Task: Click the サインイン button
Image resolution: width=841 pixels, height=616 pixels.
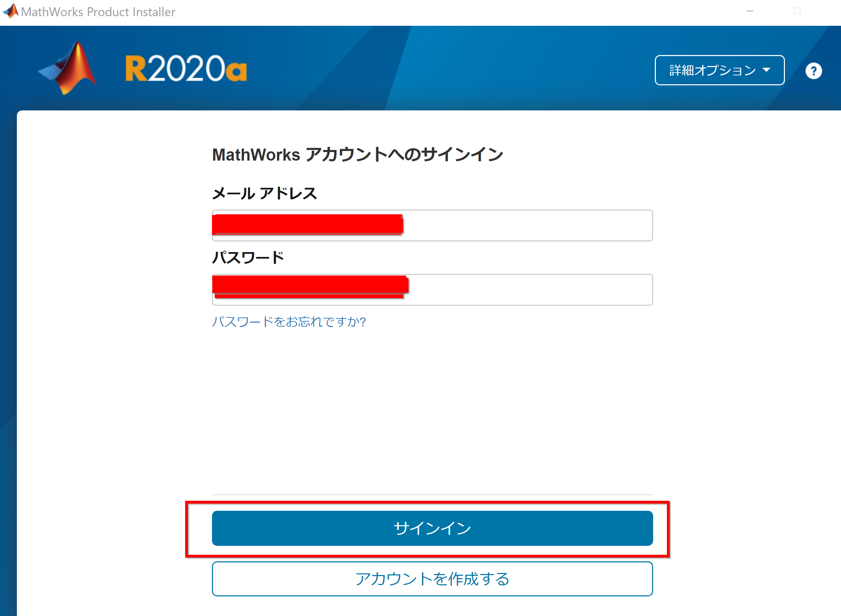Action: click(x=432, y=528)
